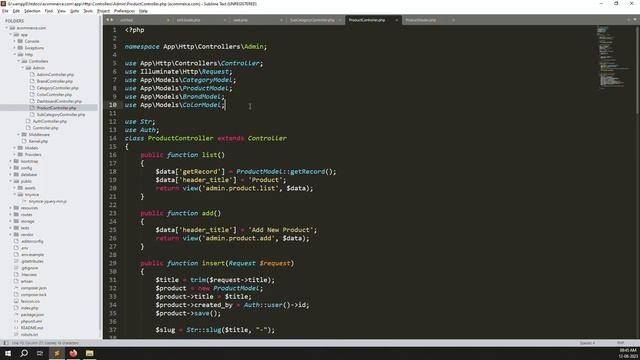
Task: Collapse the app folder
Action: point(11,35)
